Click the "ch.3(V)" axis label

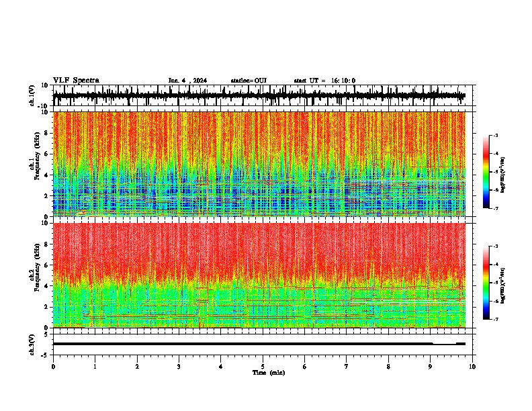[32, 345]
